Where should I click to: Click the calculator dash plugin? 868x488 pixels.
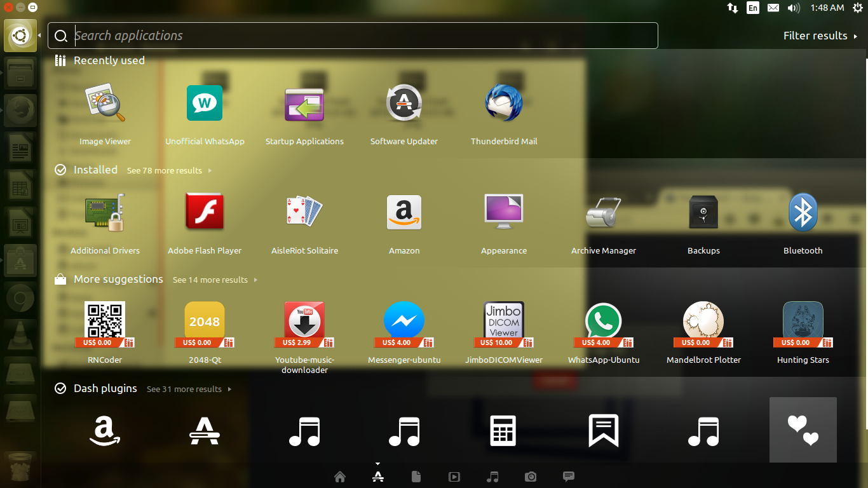pos(504,430)
